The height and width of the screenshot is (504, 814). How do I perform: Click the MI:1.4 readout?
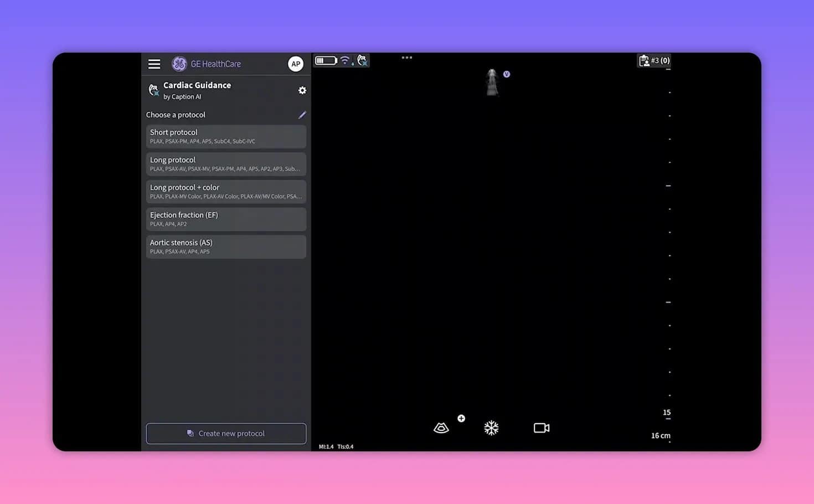tap(326, 446)
